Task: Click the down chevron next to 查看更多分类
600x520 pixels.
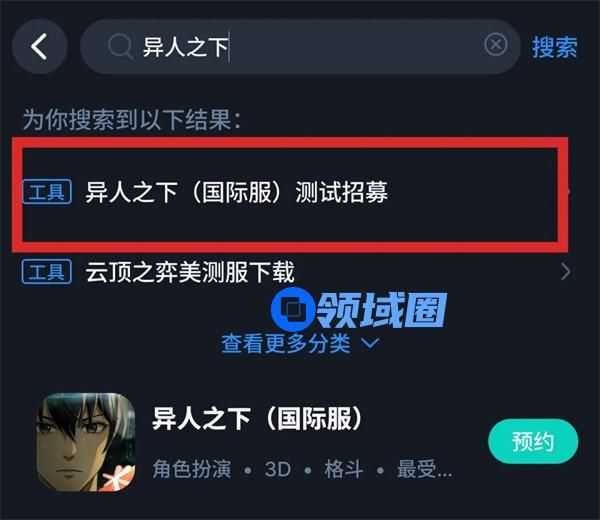Action: 370,342
